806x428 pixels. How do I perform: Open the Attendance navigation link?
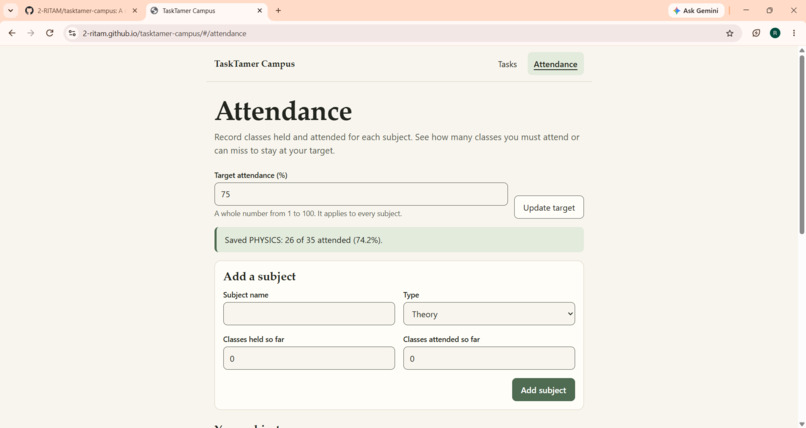tap(555, 64)
